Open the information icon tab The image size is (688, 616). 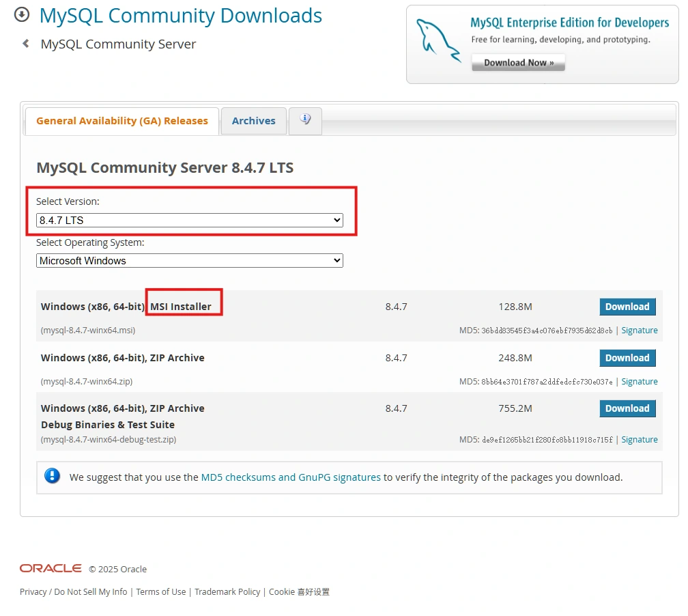pyautogui.click(x=305, y=120)
